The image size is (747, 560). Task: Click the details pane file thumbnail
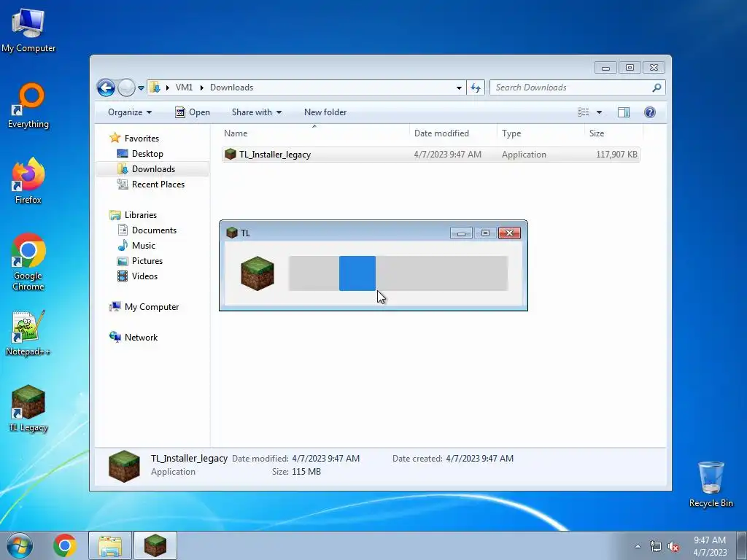tap(124, 466)
